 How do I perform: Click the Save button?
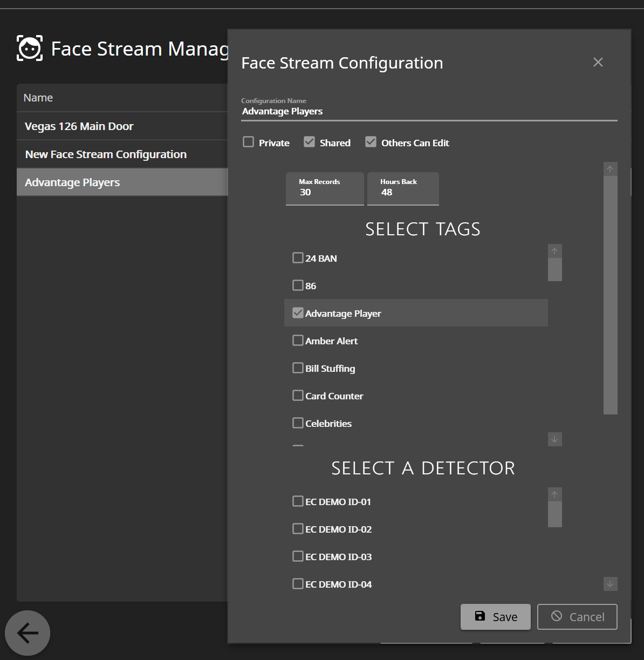tap(495, 616)
